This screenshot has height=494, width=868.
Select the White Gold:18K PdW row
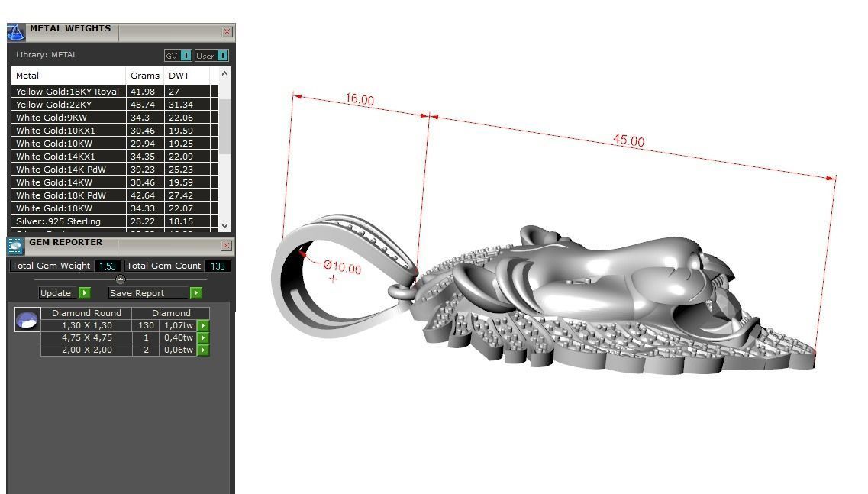tap(115, 195)
